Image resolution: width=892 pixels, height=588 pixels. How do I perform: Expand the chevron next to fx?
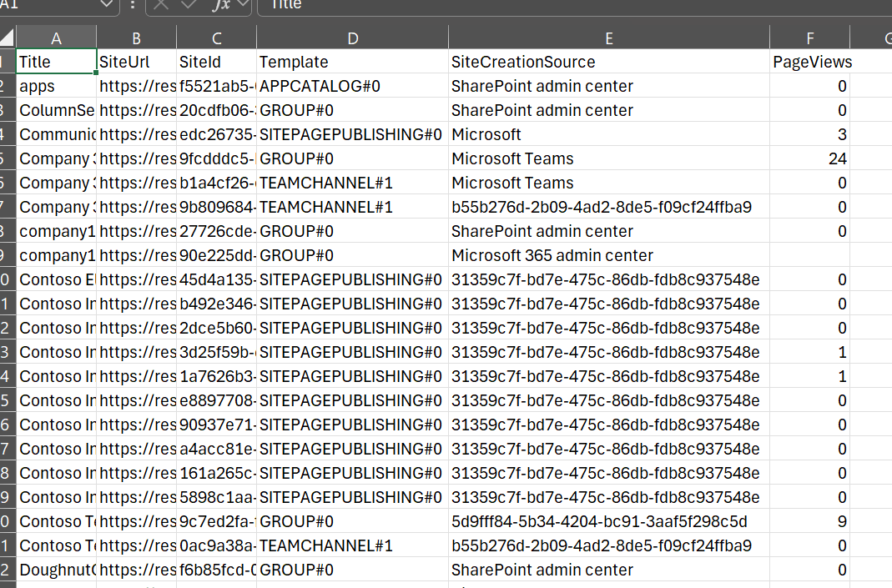243,4
